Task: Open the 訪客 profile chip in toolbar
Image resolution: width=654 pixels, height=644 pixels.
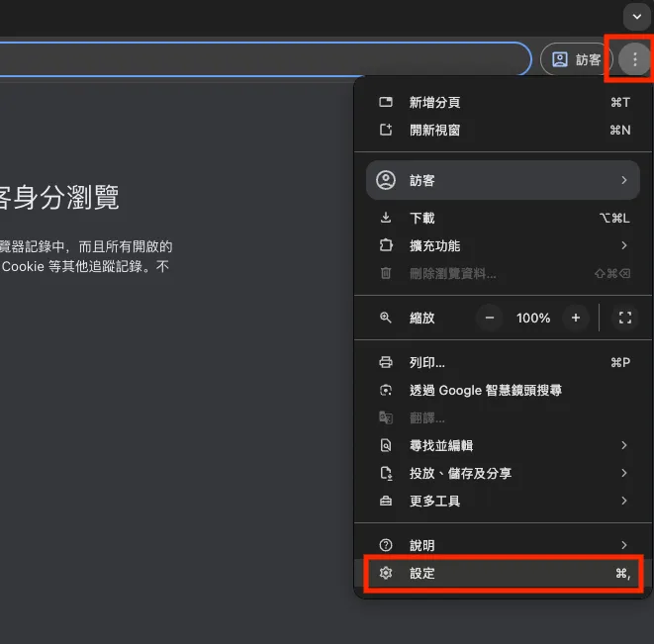Action: [577, 59]
